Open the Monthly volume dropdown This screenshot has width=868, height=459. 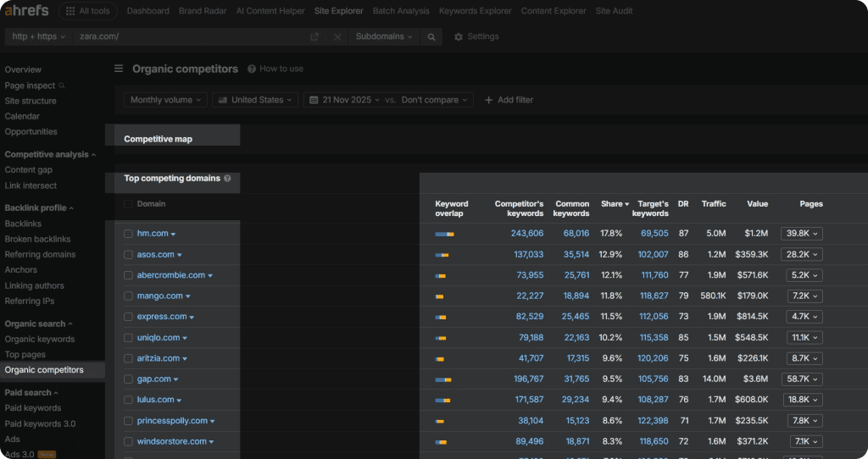[x=165, y=100]
